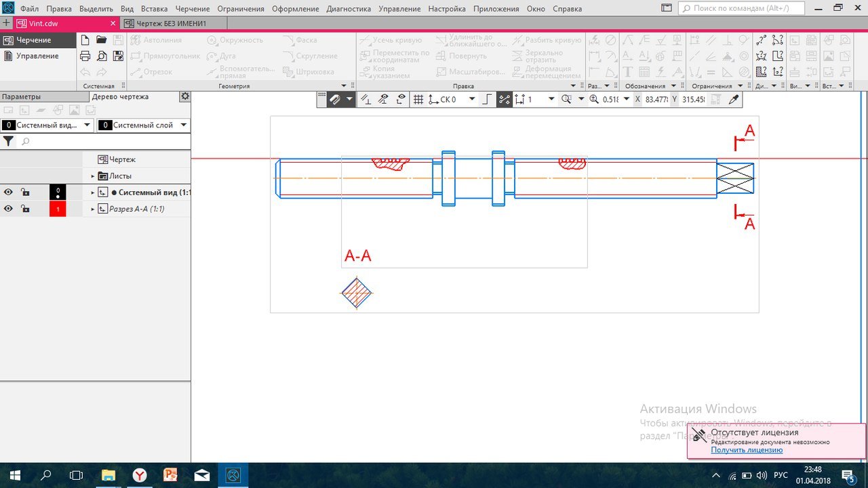Open print preview with the magnifier-page icon

point(102,56)
